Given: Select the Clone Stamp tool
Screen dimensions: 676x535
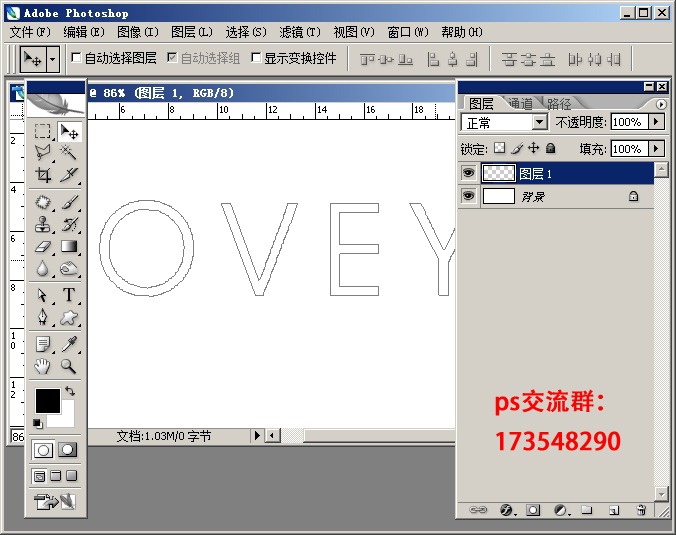Looking at the screenshot, I should coord(42,224).
